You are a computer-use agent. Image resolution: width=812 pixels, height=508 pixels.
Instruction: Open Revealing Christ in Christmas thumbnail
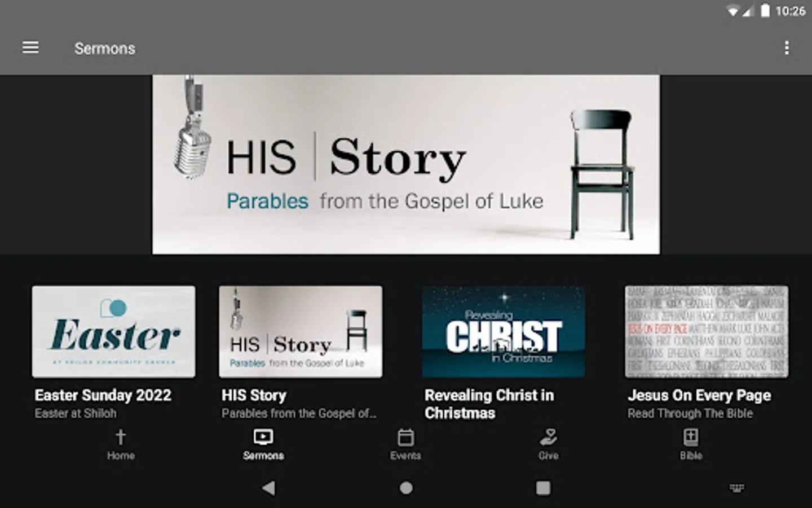point(504,331)
